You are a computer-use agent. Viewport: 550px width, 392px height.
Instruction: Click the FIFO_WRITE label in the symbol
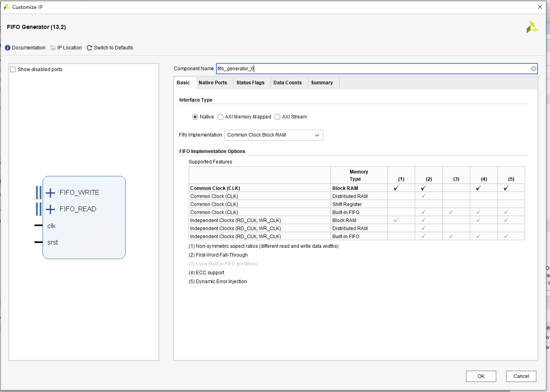(x=79, y=193)
